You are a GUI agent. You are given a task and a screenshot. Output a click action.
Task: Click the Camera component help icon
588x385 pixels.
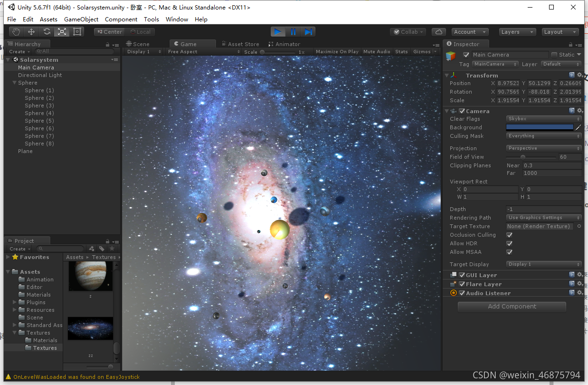coord(572,111)
